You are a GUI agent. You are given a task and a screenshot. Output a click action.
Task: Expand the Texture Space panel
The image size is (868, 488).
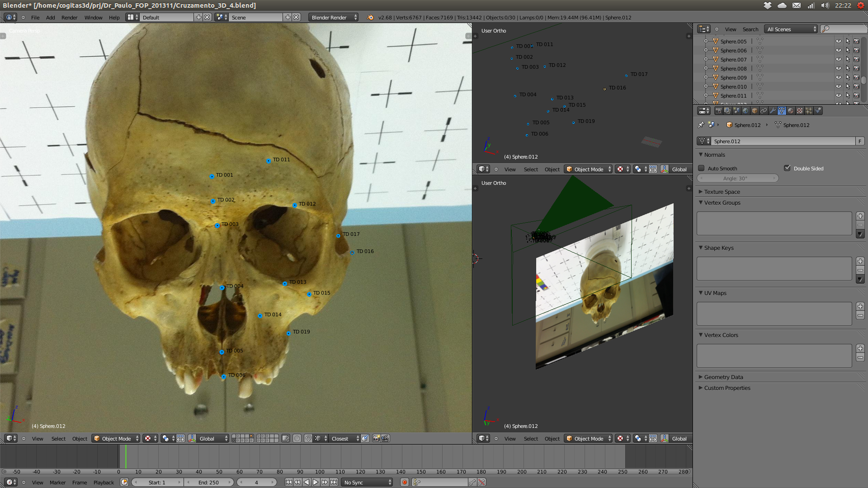(x=722, y=192)
